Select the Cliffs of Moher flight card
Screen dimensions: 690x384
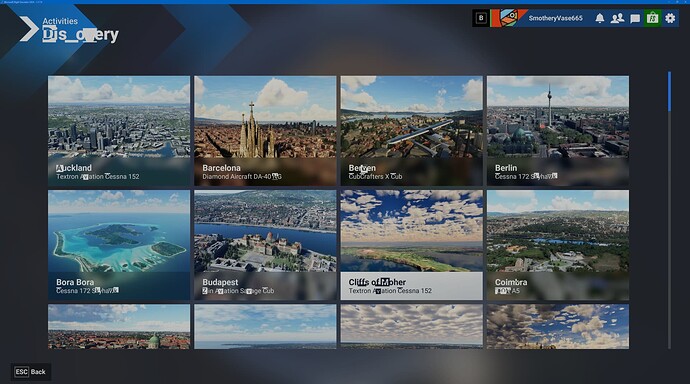point(411,245)
